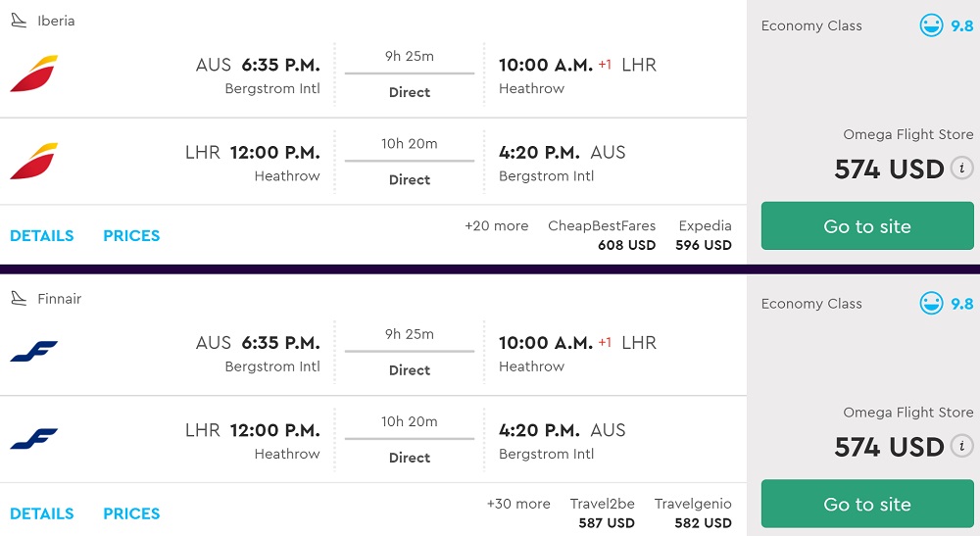Select the Travelgenio 582 USD offer
This screenshot has height=536, width=980.
[693, 513]
